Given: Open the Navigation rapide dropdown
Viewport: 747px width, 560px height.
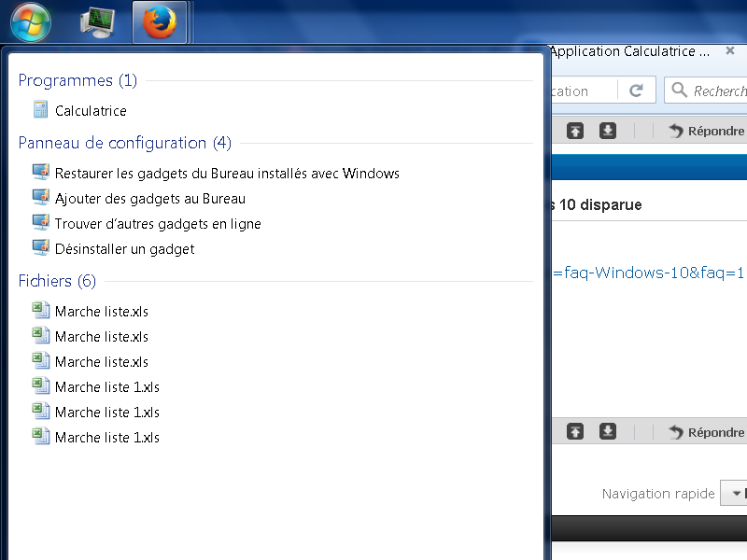Looking at the screenshot, I should pyautogui.click(x=734, y=494).
